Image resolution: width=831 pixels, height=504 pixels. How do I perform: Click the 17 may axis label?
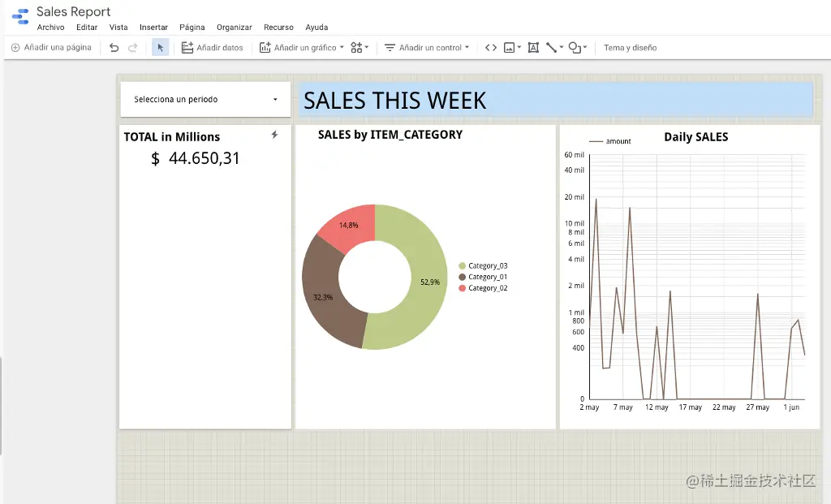pyautogui.click(x=690, y=407)
